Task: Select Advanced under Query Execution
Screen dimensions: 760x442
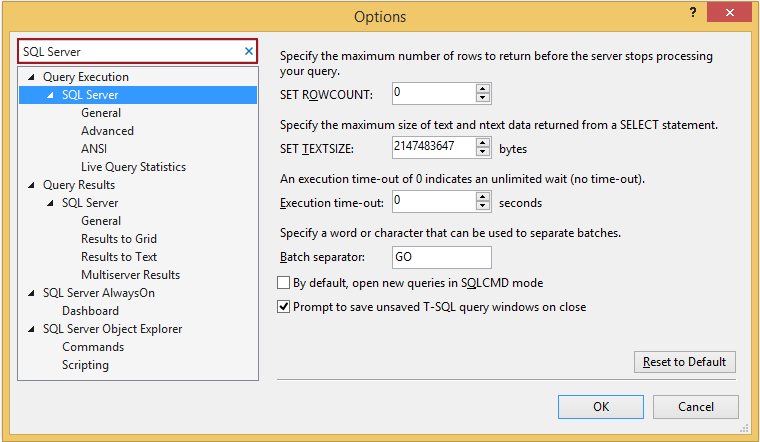Action: (107, 131)
